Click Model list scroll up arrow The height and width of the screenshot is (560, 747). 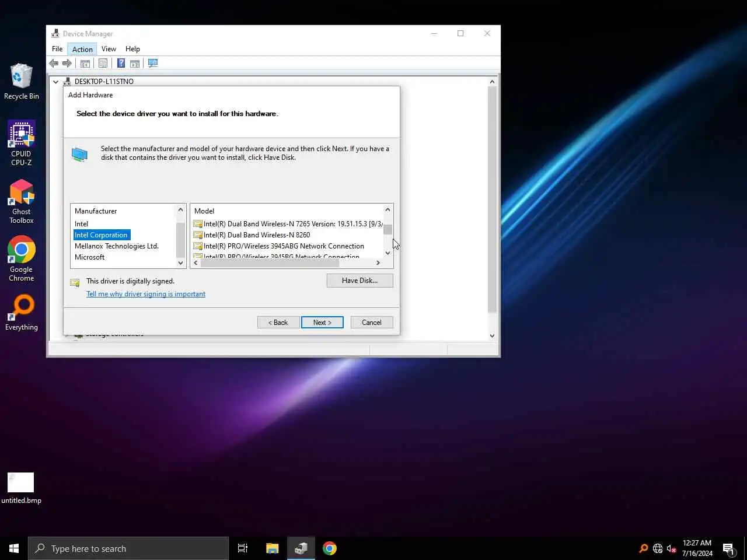[388, 210]
